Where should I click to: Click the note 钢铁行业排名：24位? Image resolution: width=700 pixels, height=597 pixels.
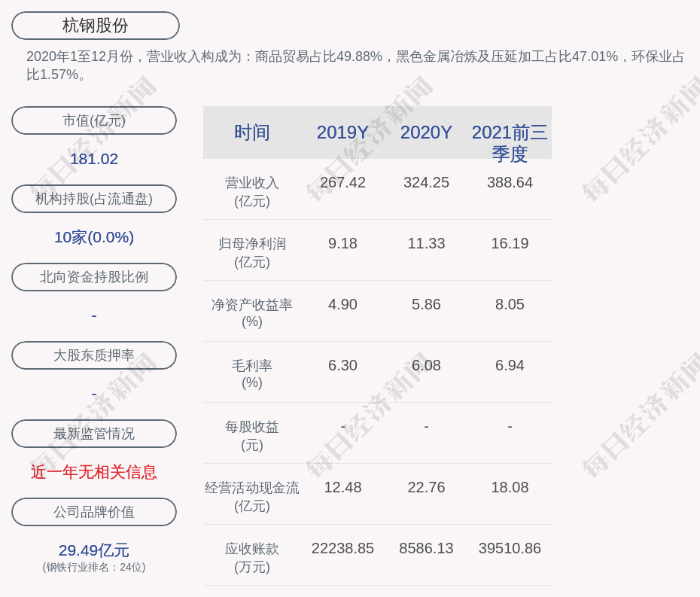(x=94, y=567)
